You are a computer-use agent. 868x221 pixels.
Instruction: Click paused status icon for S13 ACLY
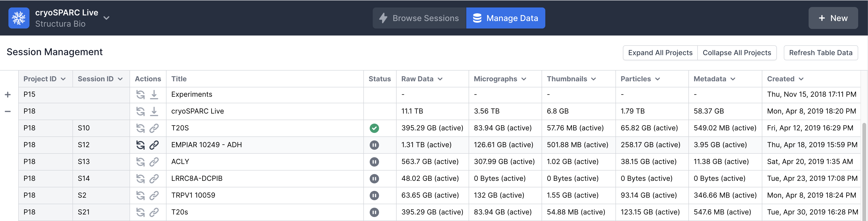(374, 162)
